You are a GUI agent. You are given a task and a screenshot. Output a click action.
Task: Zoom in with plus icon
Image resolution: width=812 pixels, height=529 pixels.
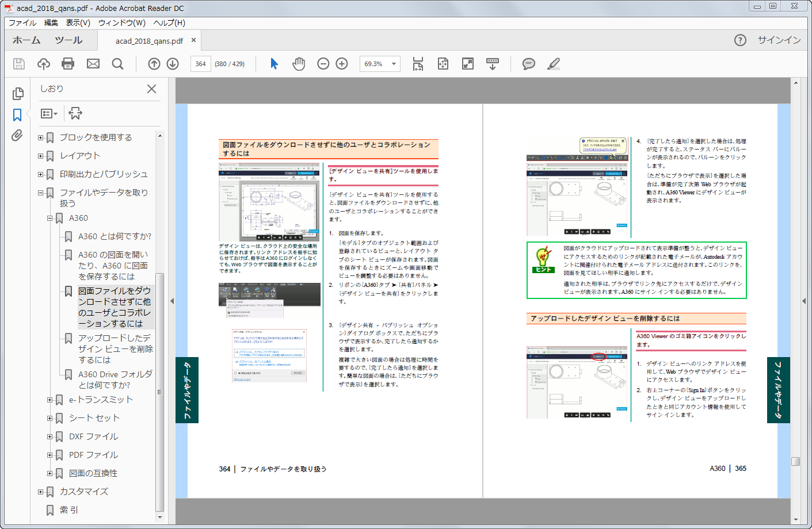[342, 64]
